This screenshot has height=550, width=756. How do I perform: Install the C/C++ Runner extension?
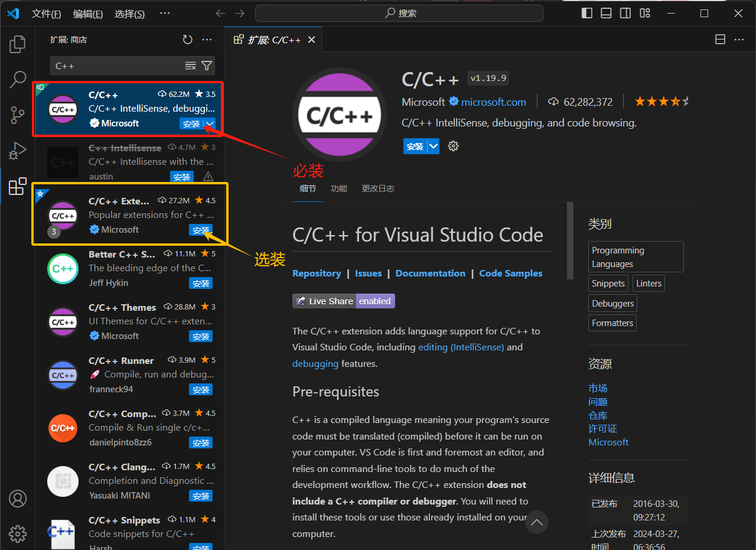pos(201,389)
